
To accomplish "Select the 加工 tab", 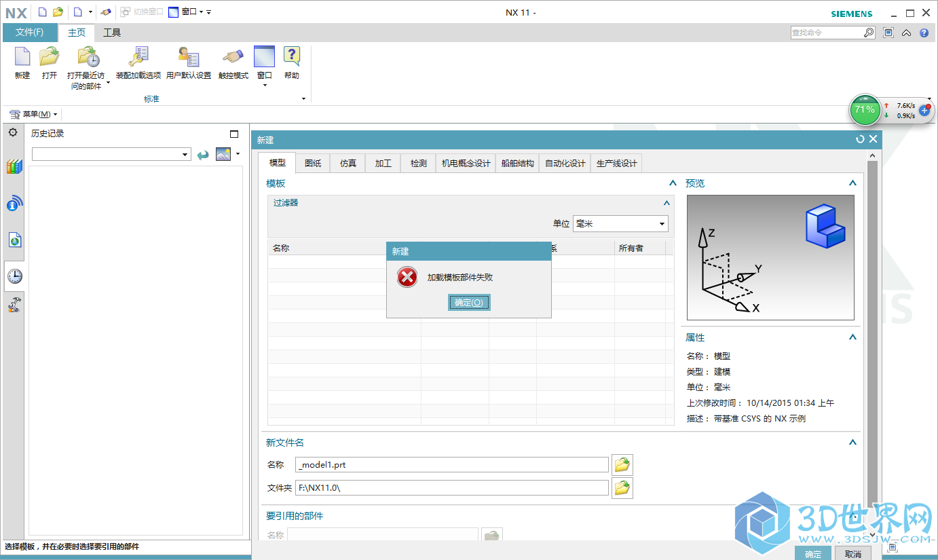I will [383, 163].
